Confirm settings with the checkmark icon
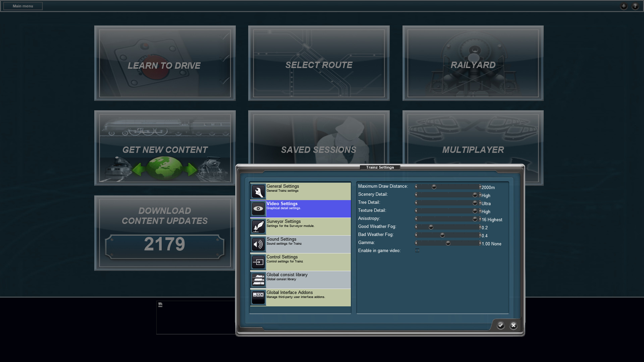 pos(501,325)
